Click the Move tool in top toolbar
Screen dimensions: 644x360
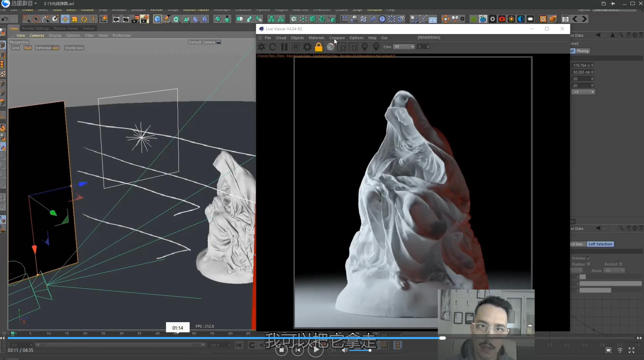pos(65,19)
